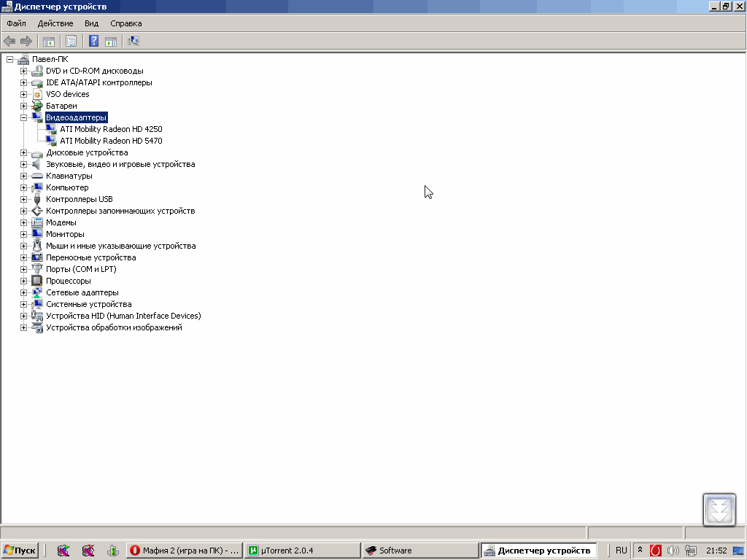
Task: Click the red Opera icon in system tray
Action: tap(656, 551)
